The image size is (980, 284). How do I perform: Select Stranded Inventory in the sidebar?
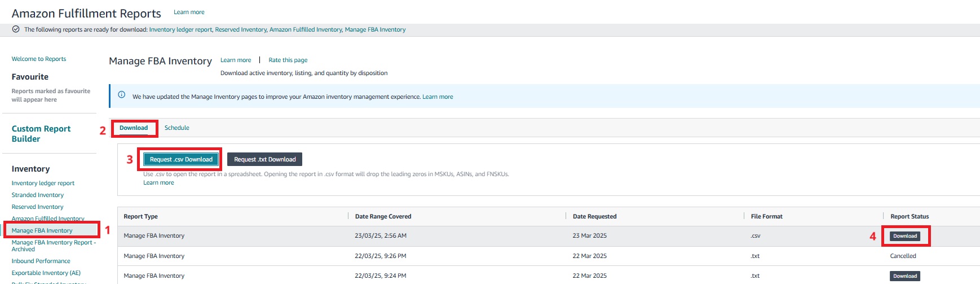(x=38, y=195)
